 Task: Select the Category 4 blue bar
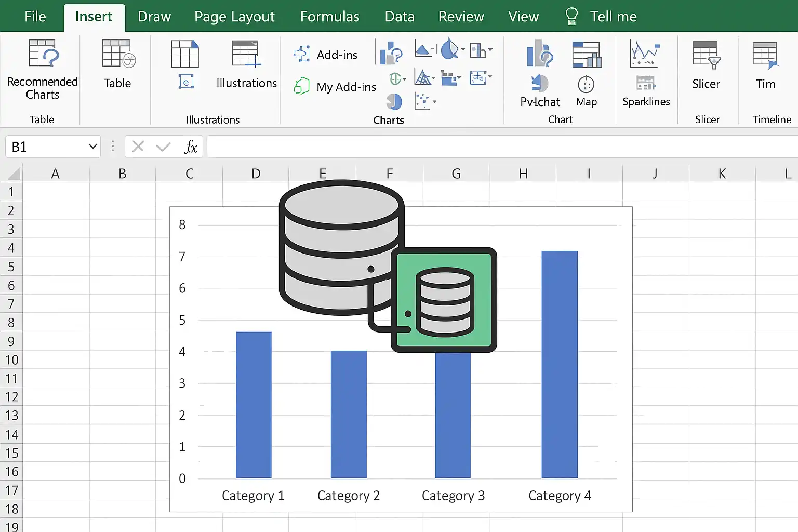pyautogui.click(x=560, y=364)
